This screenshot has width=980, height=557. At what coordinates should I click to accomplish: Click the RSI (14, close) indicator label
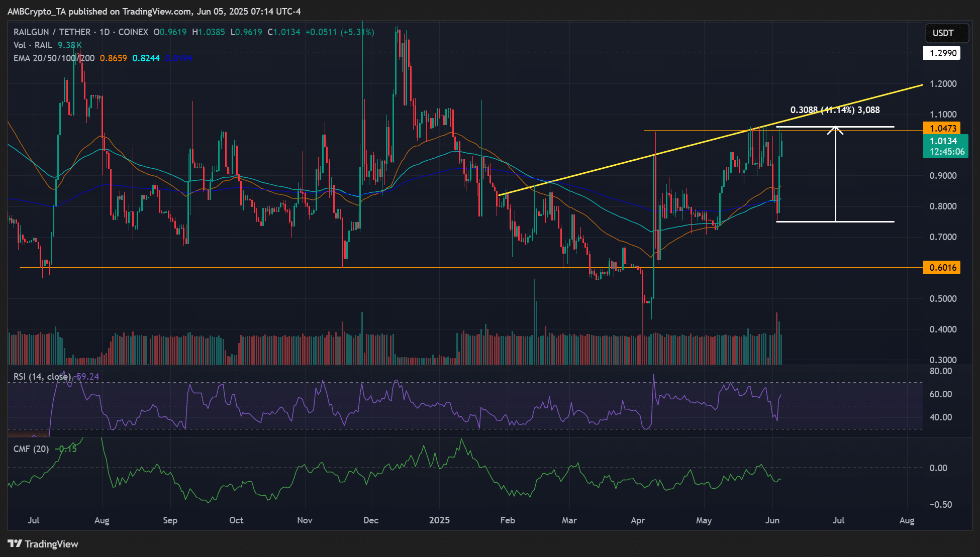pos(42,377)
